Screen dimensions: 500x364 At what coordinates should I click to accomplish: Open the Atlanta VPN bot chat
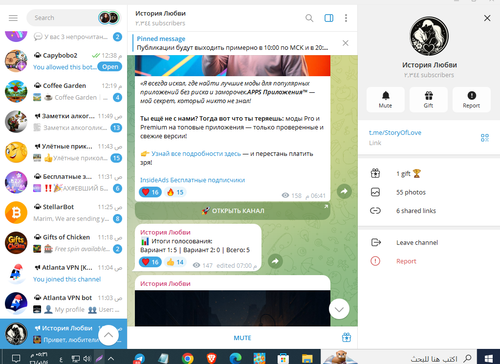tap(63, 304)
